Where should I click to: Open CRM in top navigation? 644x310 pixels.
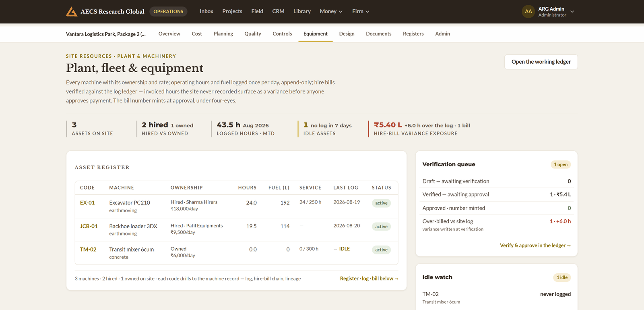(278, 11)
